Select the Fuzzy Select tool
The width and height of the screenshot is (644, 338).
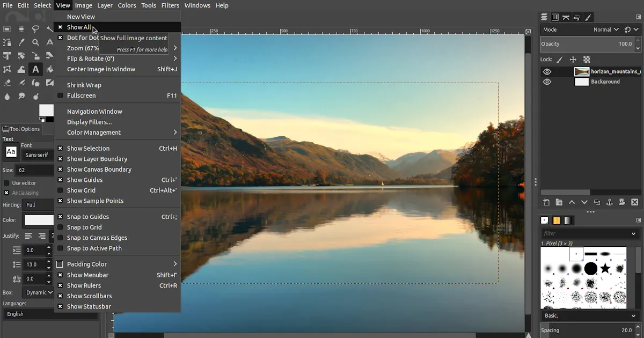pyautogui.click(x=49, y=30)
